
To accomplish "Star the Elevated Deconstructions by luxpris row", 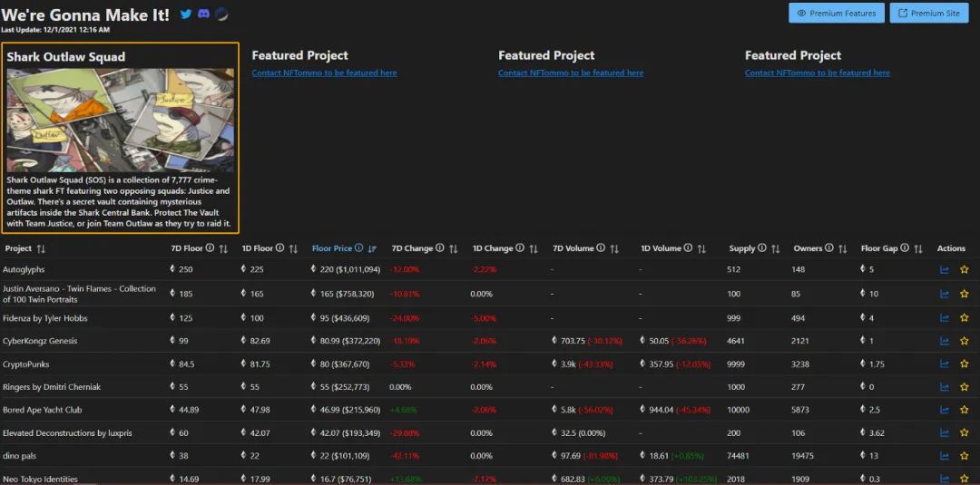I will tap(964, 433).
